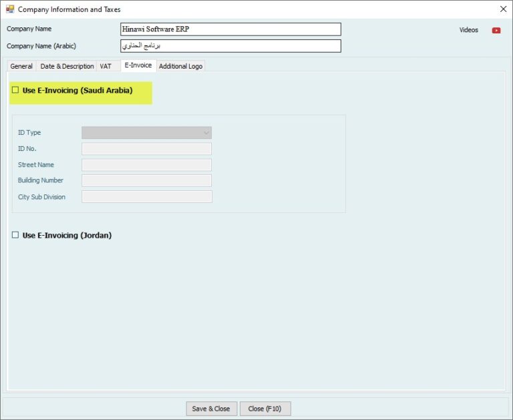Switch to the General tab
This screenshot has width=513, height=420.
(x=21, y=66)
